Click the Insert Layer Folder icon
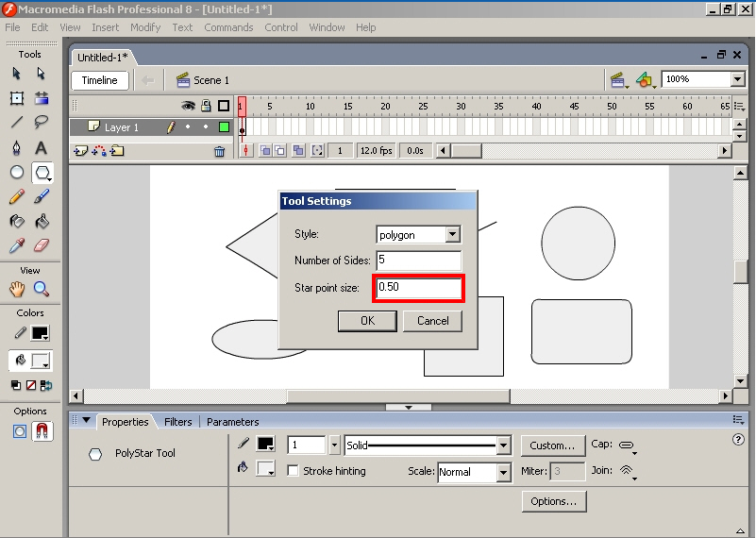 tap(117, 151)
